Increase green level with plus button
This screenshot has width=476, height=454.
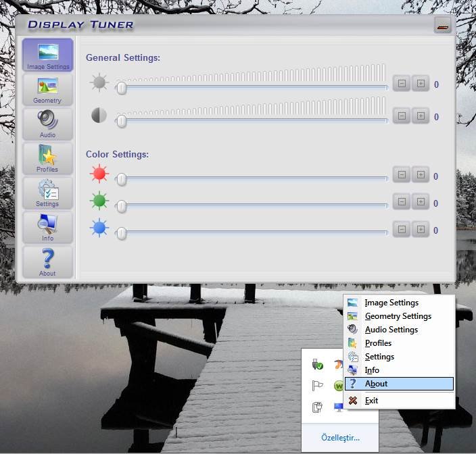pyautogui.click(x=421, y=201)
